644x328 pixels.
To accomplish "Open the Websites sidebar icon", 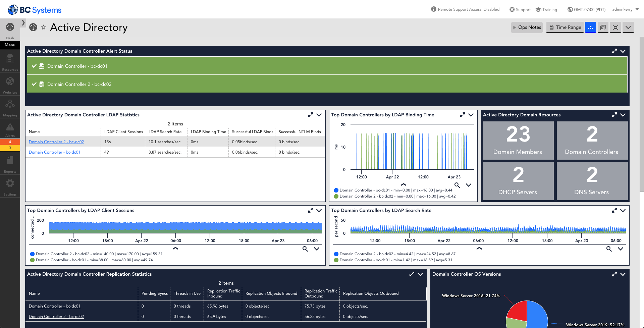I will click(x=10, y=85).
